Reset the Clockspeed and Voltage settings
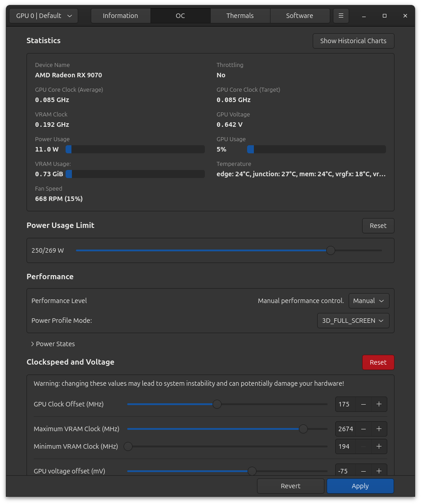421x504 pixels. click(378, 362)
